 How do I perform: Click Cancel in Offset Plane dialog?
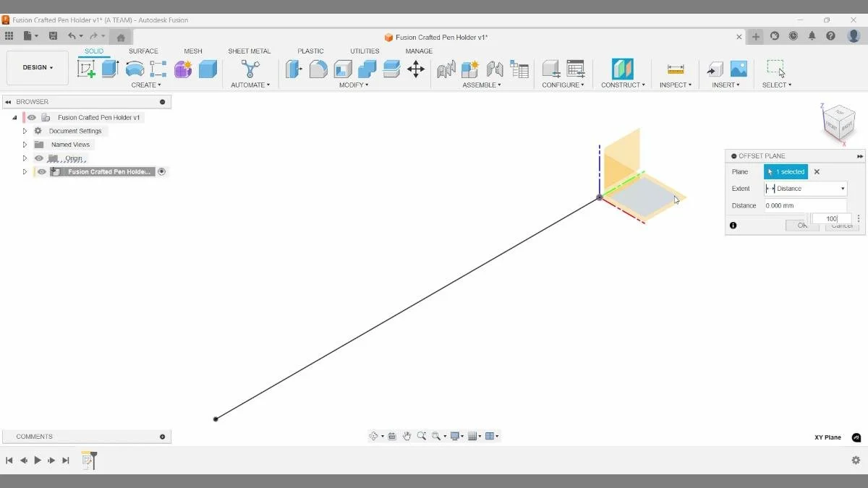click(842, 226)
